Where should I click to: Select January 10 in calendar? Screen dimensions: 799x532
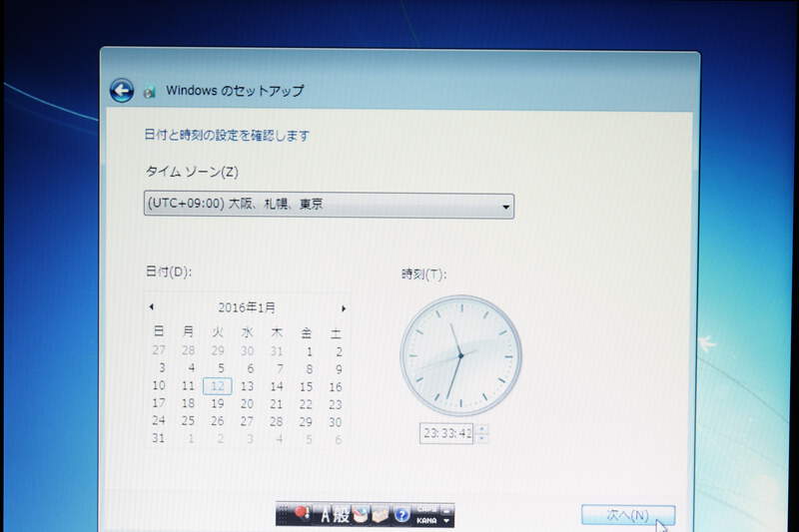(159, 385)
